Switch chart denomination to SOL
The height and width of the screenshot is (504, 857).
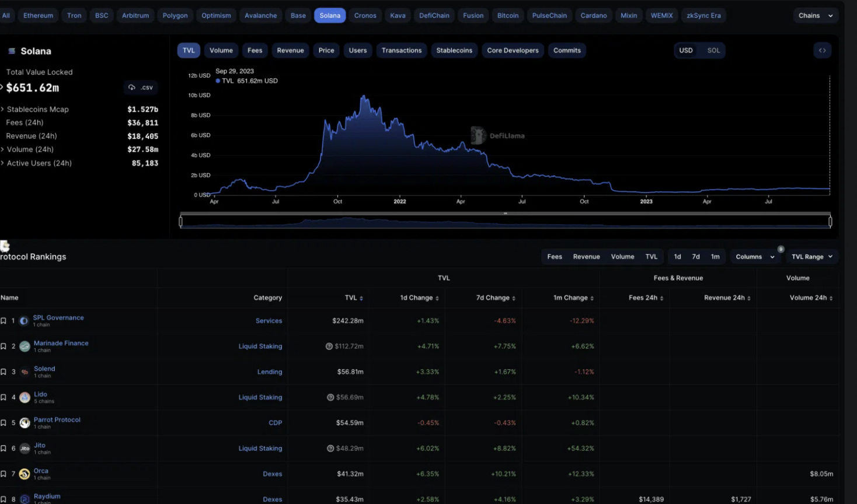point(713,51)
